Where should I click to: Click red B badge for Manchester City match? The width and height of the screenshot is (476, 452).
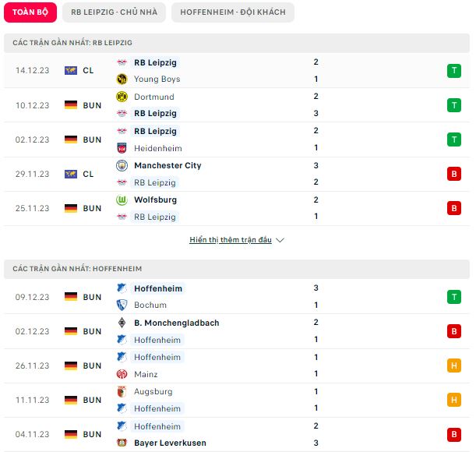click(x=454, y=174)
